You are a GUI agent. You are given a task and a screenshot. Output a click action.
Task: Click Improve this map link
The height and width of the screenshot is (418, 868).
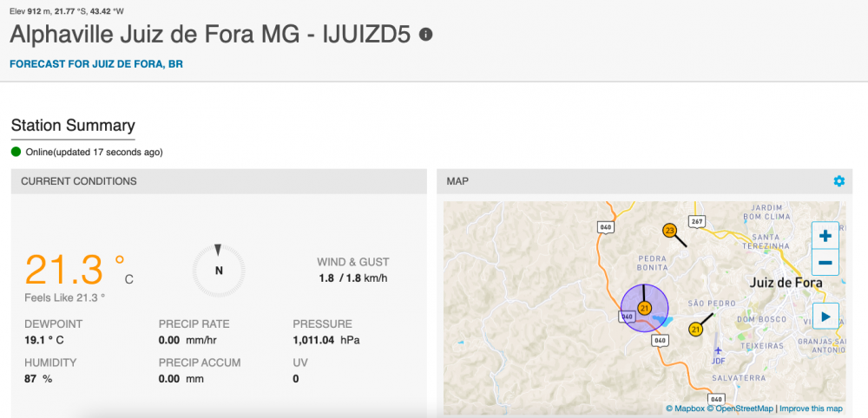(x=810, y=408)
